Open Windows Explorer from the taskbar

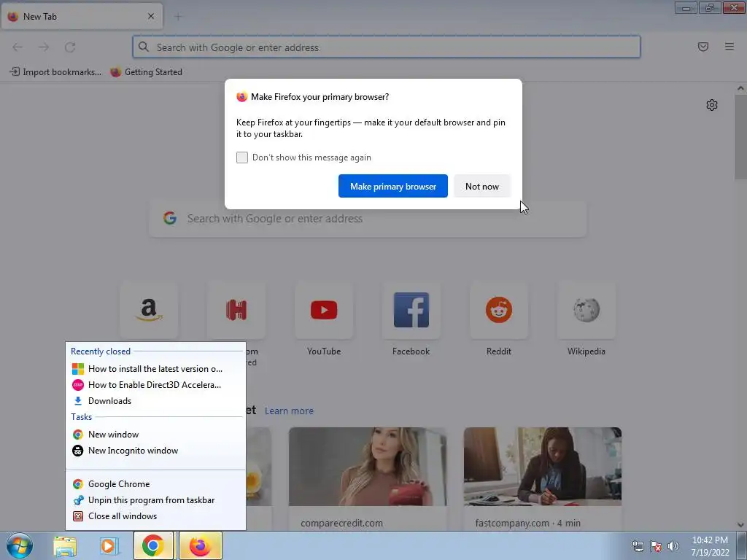[65, 546]
